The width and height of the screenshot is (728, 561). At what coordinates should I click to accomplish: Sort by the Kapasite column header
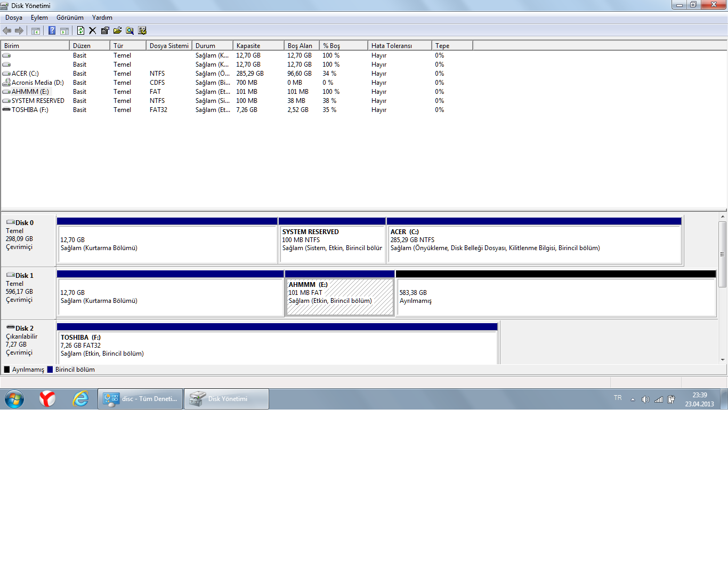coord(258,46)
